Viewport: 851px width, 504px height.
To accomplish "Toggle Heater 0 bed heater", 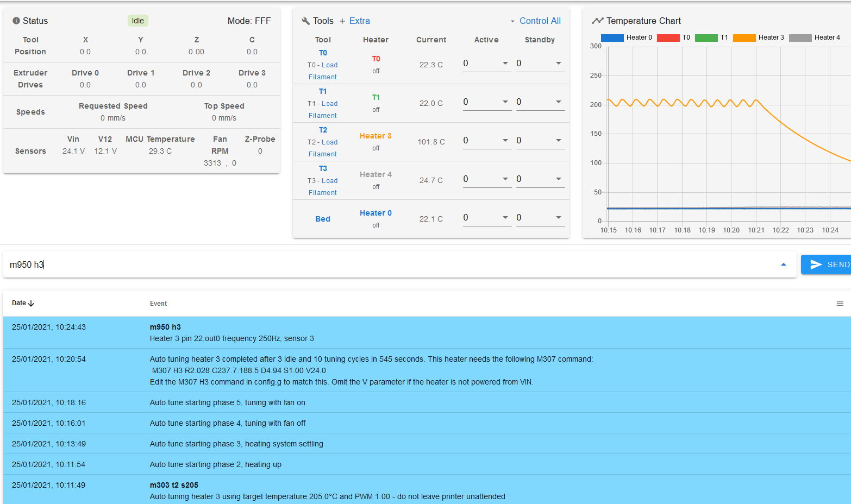I will pos(376,213).
